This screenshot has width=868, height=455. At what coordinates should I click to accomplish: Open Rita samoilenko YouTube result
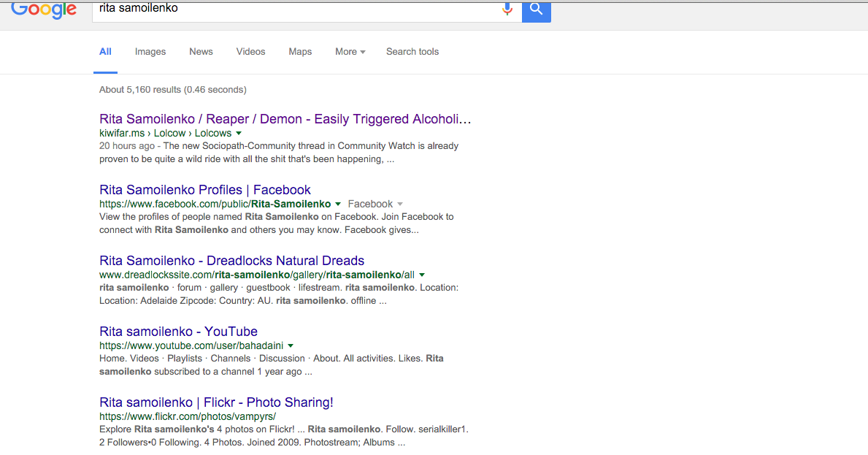[x=178, y=332]
